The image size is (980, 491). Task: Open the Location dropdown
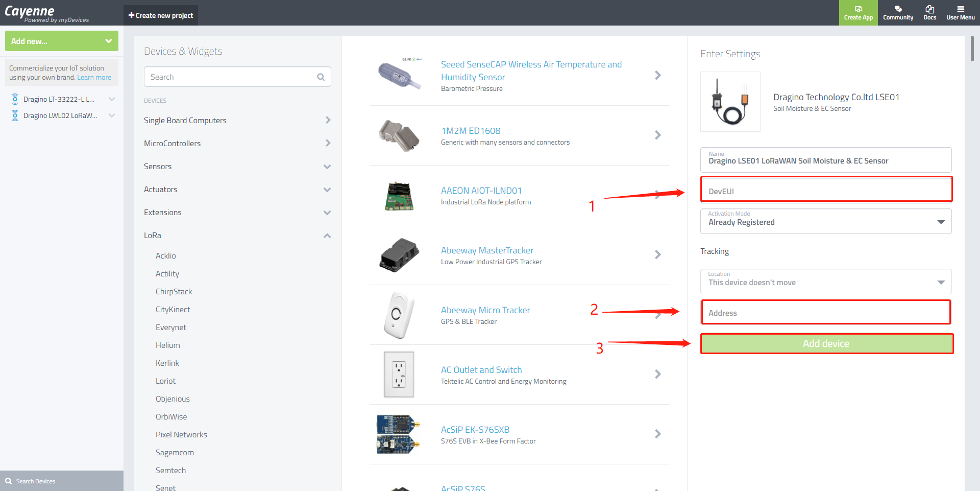pyautogui.click(x=826, y=282)
